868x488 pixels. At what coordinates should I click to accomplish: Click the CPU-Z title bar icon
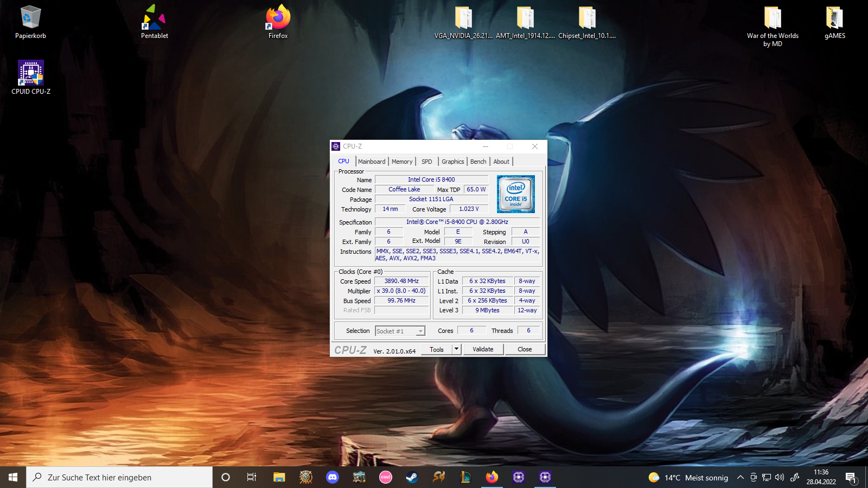point(336,146)
